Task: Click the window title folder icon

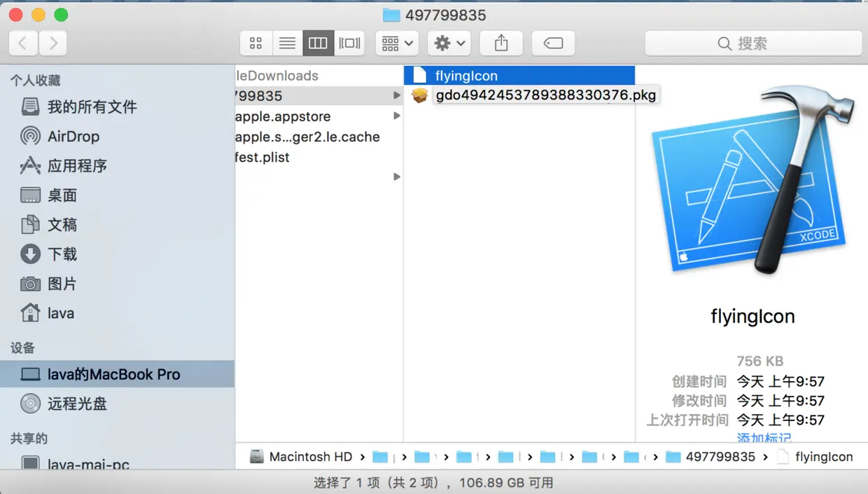Action: [391, 15]
